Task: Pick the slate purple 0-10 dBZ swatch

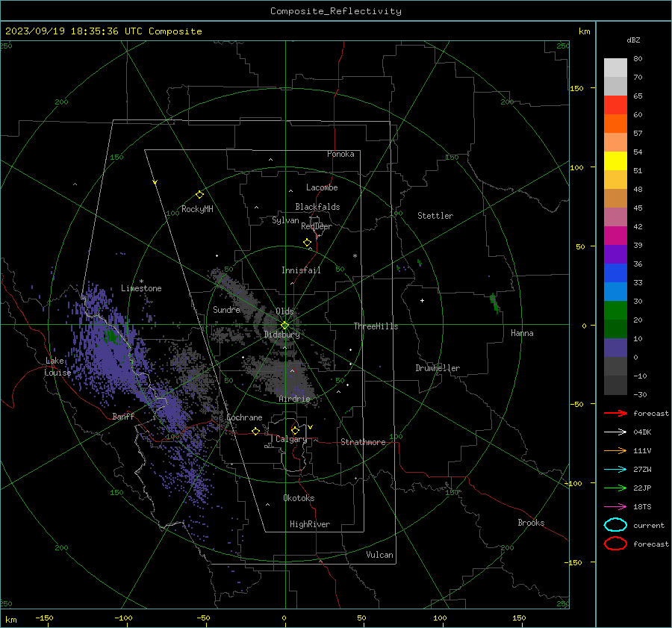Action: (x=615, y=348)
